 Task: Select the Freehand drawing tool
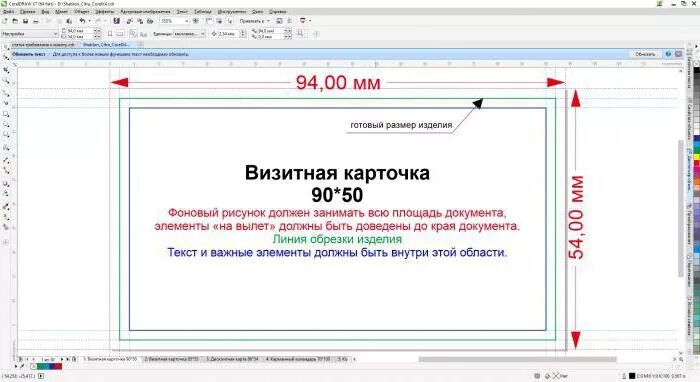[x=6, y=94]
